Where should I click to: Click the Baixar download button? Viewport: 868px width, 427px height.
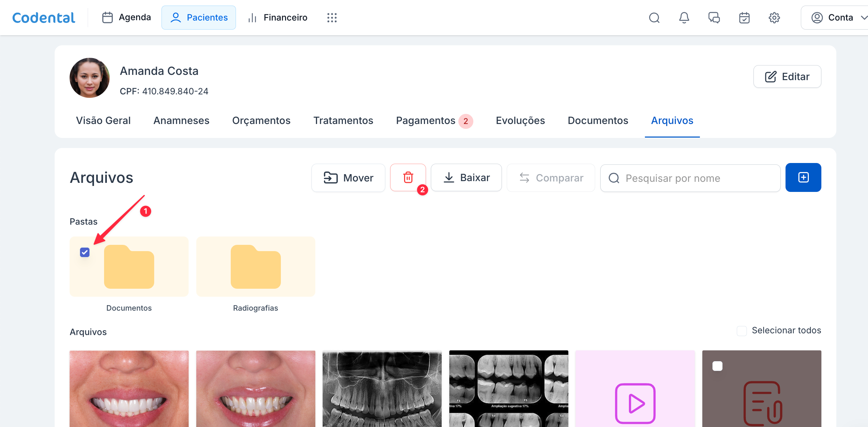(466, 178)
